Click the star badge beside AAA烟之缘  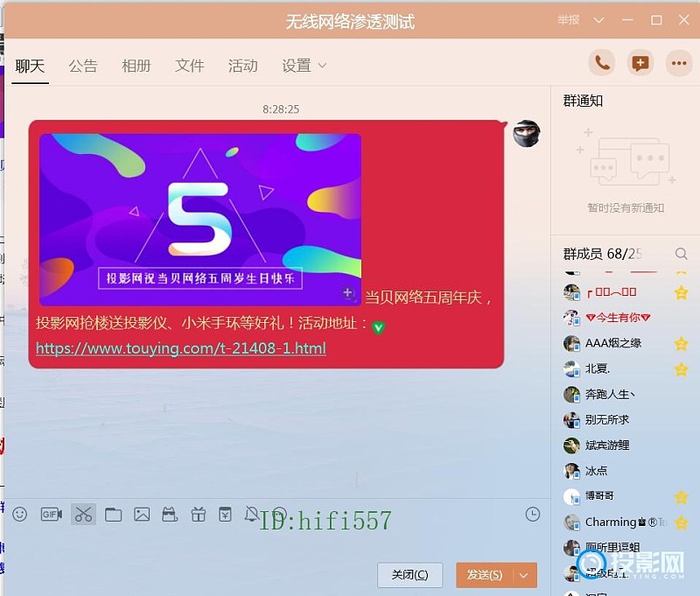(682, 343)
